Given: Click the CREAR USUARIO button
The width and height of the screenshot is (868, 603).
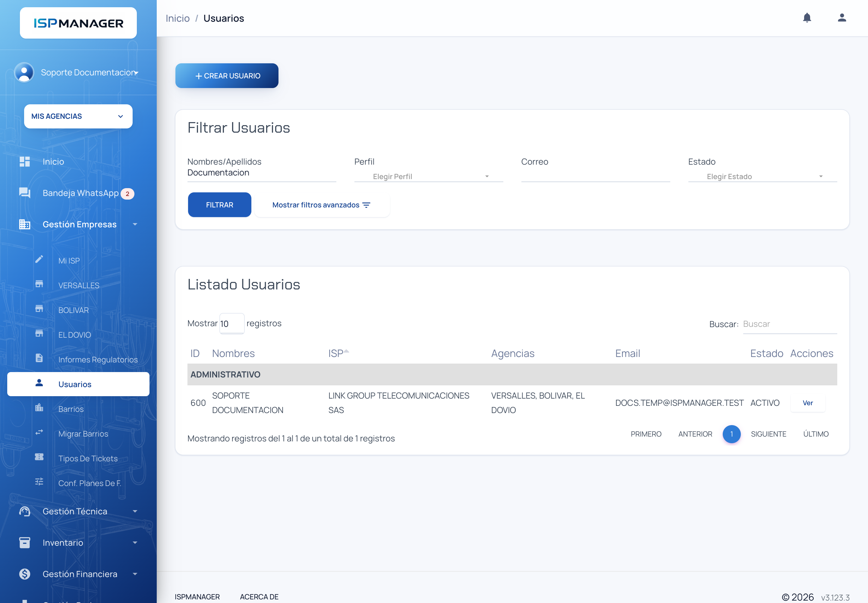Looking at the screenshot, I should (x=227, y=76).
